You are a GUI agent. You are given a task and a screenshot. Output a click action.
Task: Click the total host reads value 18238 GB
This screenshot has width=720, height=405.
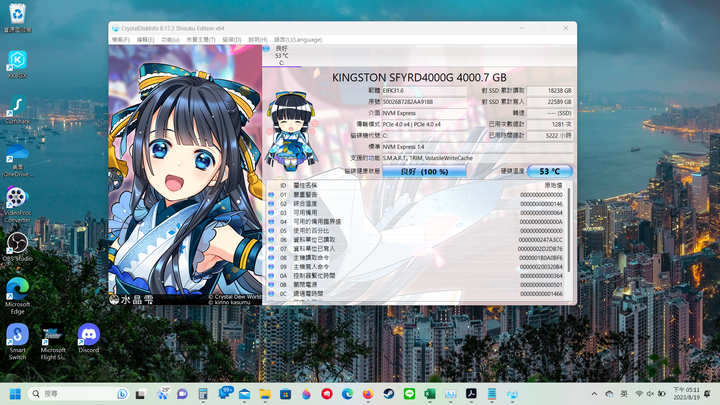tap(550, 91)
